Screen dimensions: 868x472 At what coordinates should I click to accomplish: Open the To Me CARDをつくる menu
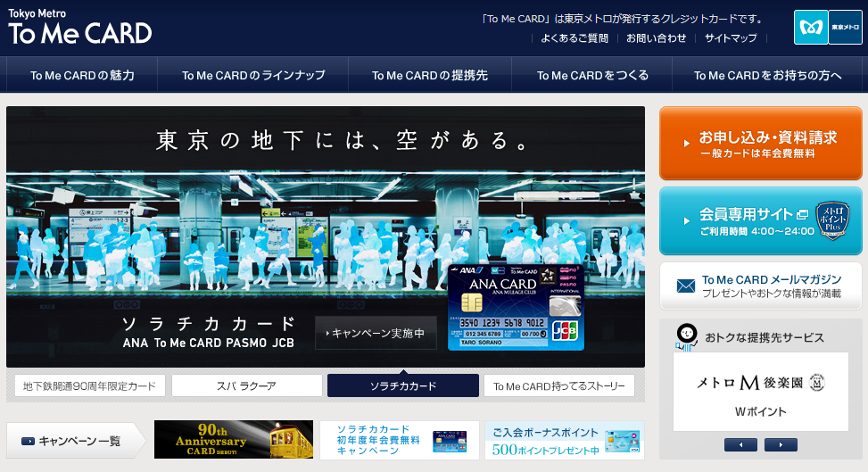pos(591,75)
